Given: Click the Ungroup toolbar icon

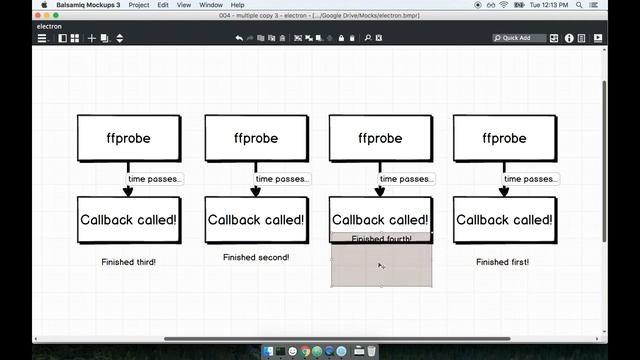Looking at the screenshot, I should (x=309, y=38).
